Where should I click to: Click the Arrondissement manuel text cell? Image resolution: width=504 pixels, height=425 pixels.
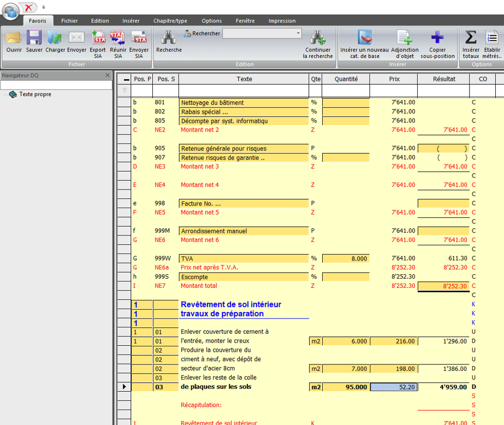[244, 231]
